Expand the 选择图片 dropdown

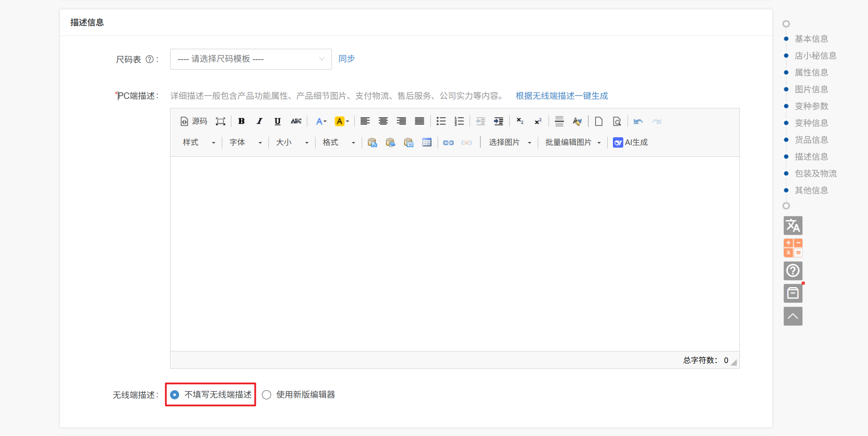509,142
